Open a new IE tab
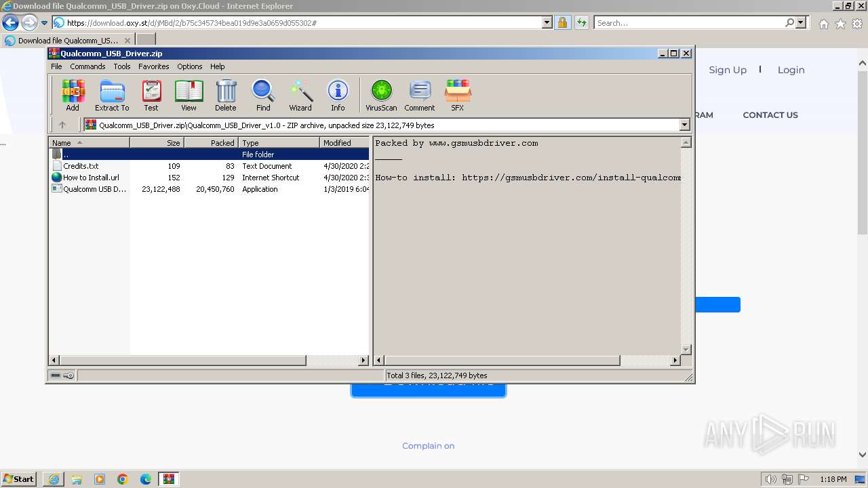Image resolution: width=868 pixels, height=488 pixels. click(x=146, y=40)
